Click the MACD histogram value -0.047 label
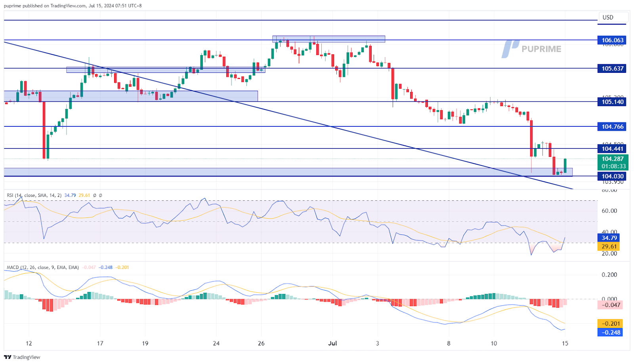 pyautogui.click(x=610, y=305)
